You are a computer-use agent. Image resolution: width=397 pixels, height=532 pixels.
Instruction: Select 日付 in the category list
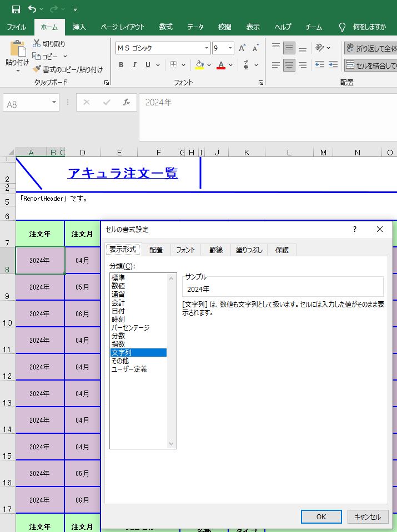pos(118,311)
